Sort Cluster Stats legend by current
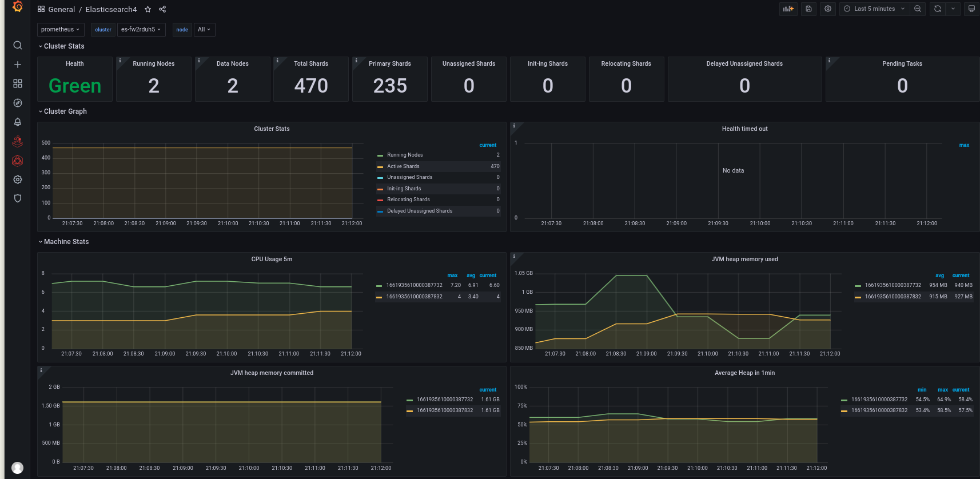Viewport: 980px width, 479px height. pyautogui.click(x=488, y=145)
